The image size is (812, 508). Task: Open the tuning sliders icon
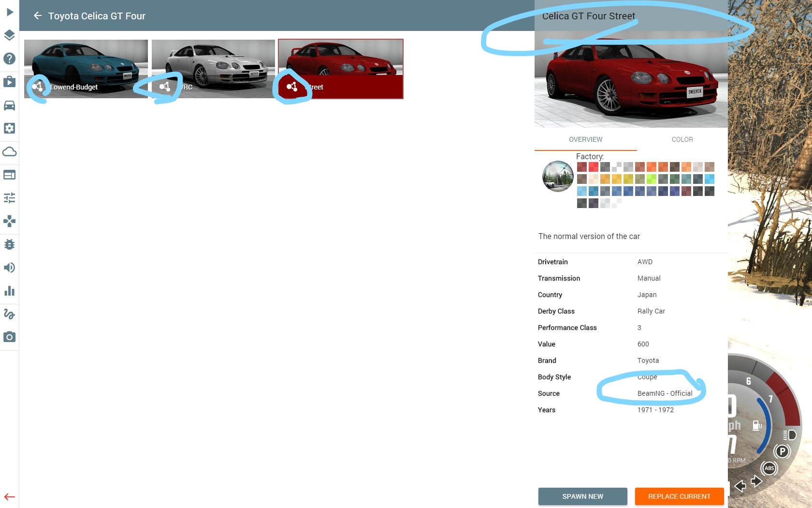coord(9,198)
